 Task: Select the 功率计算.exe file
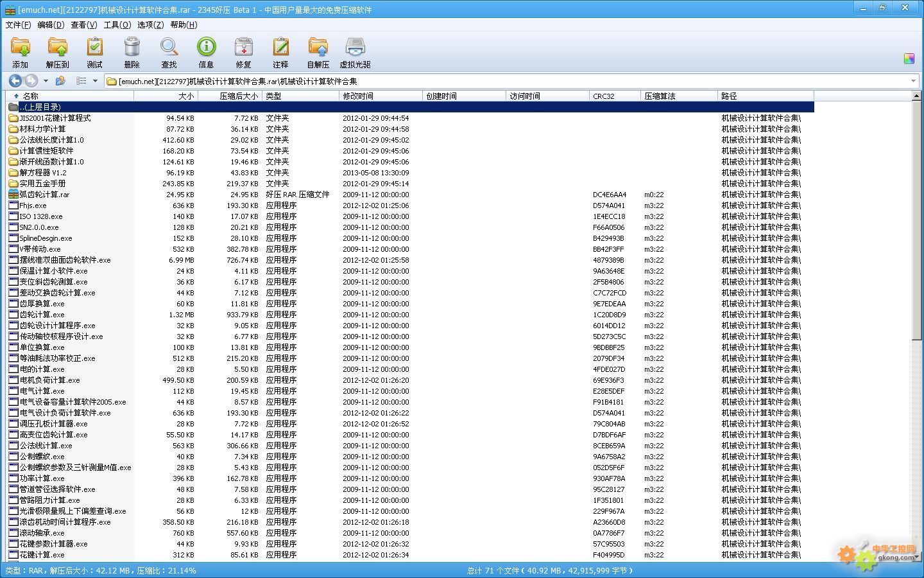point(42,478)
